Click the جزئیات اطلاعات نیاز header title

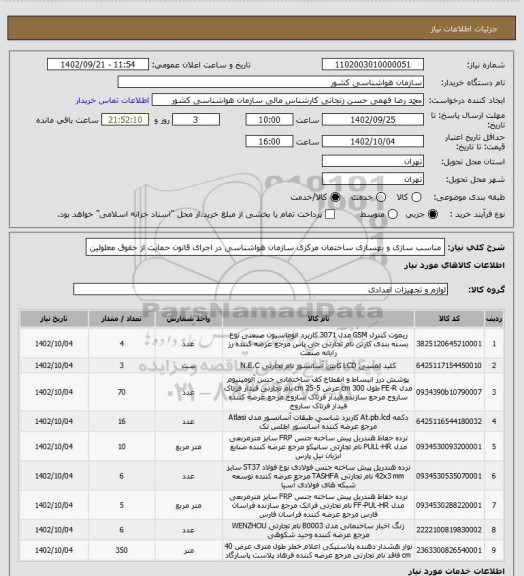click(x=464, y=29)
